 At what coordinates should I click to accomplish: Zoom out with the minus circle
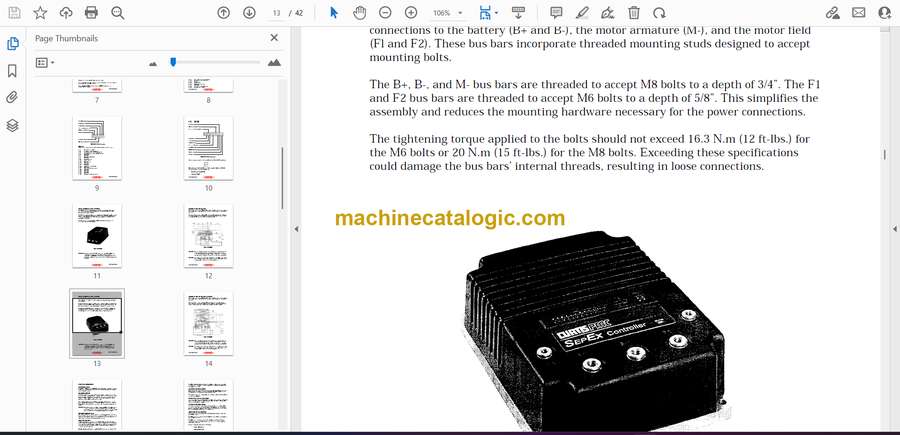tap(385, 13)
